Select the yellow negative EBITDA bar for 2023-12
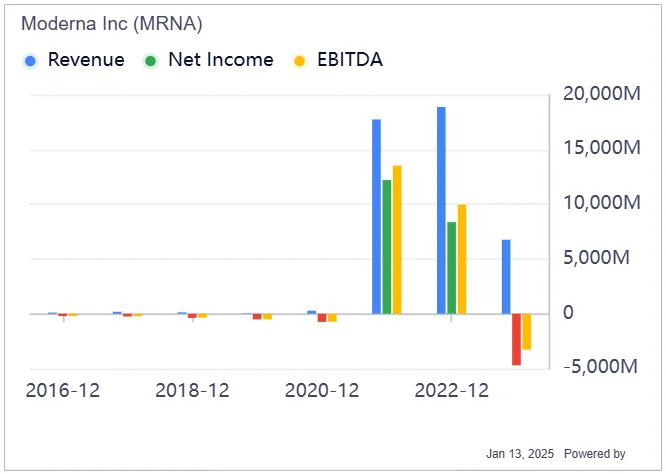666x474 pixels. [x=527, y=332]
